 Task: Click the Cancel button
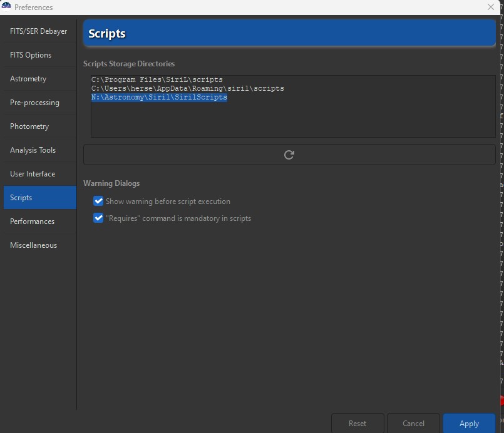(413, 424)
